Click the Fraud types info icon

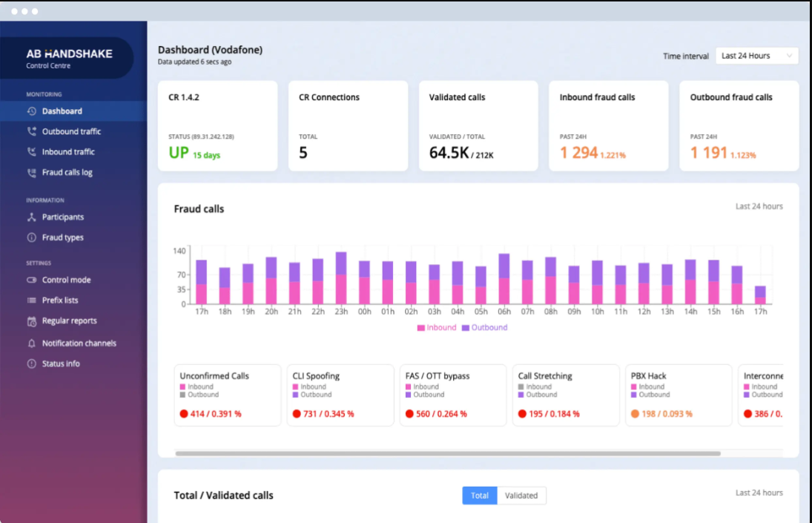point(32,237)
